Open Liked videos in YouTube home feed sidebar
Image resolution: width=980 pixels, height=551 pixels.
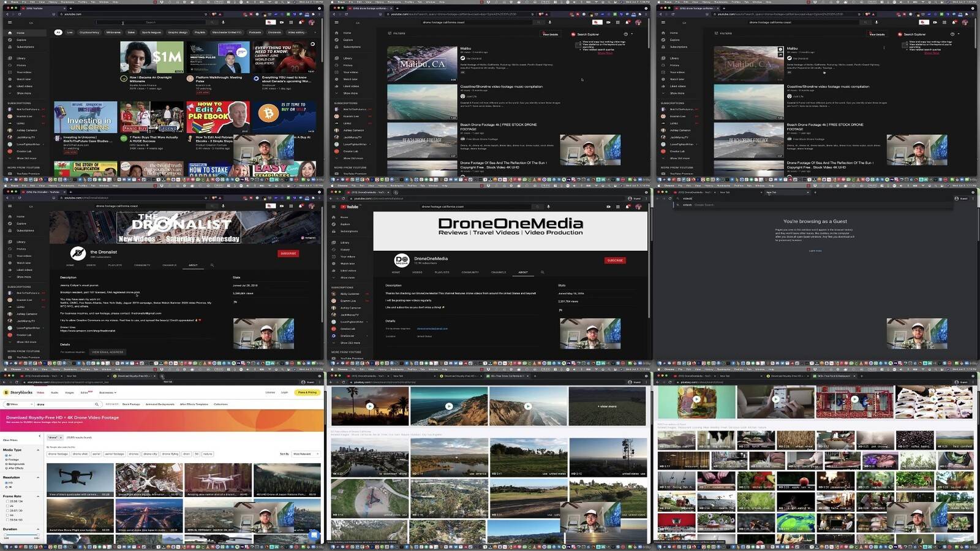[x=20, y=86]
